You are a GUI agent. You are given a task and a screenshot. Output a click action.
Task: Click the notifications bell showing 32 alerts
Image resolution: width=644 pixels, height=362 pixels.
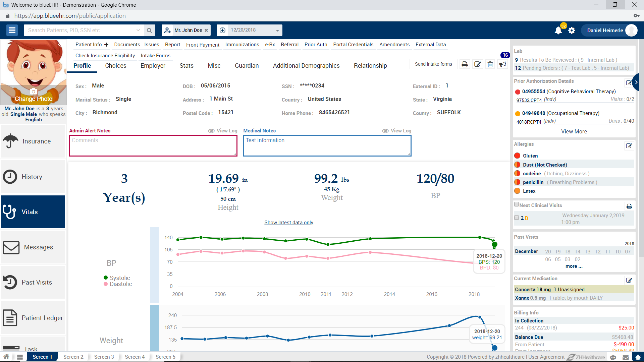[558, 30]
